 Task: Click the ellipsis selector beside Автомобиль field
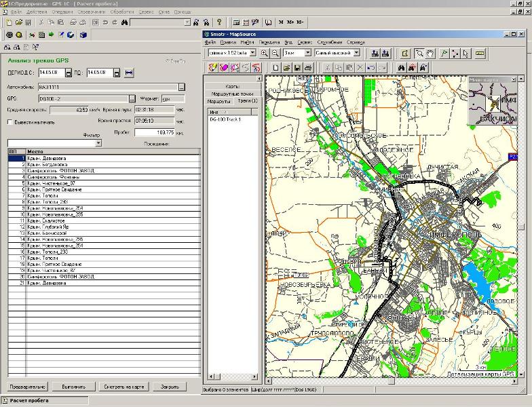tap(182, 87)
